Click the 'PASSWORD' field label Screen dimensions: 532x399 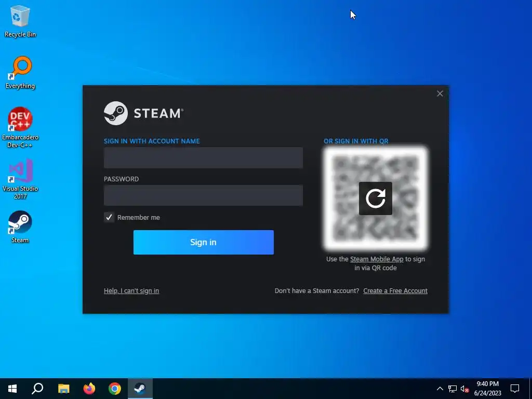(121, 179)
